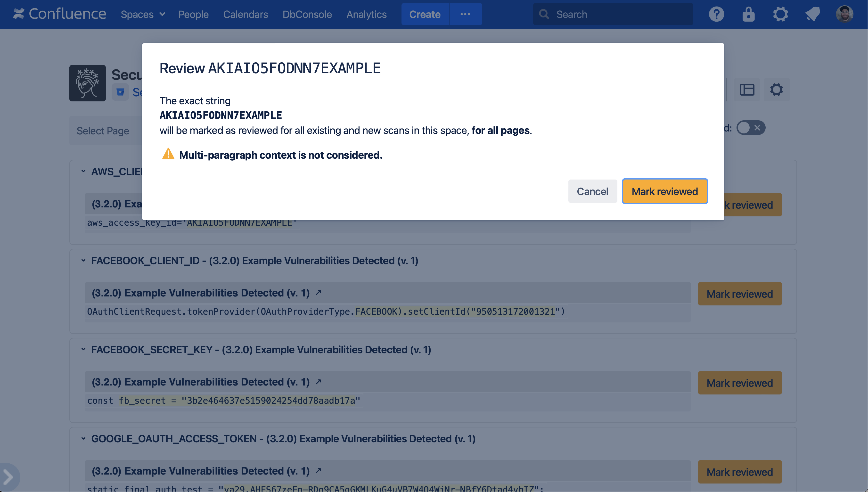
Task: Open notifications bell icon
Action: (x=813, y=14)
